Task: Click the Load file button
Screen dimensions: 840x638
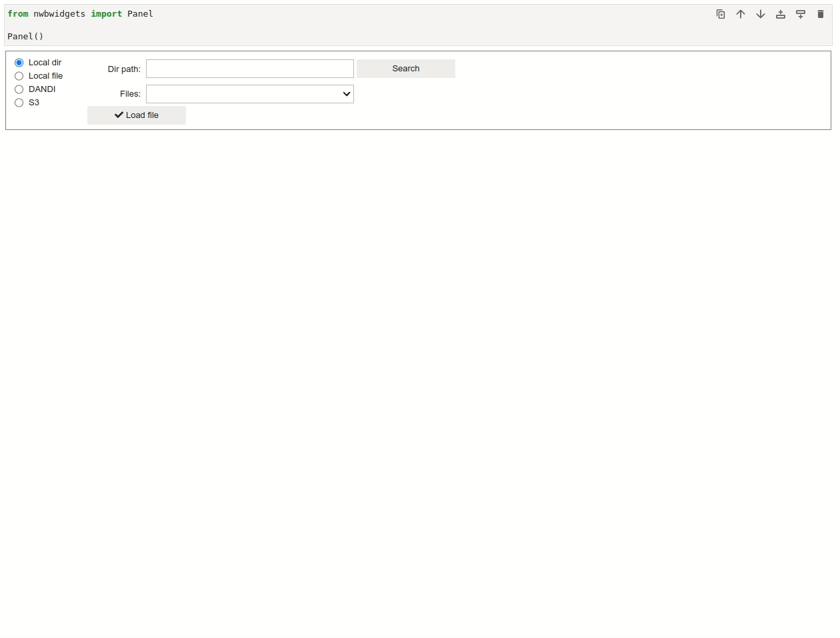Action: [137, 115]
